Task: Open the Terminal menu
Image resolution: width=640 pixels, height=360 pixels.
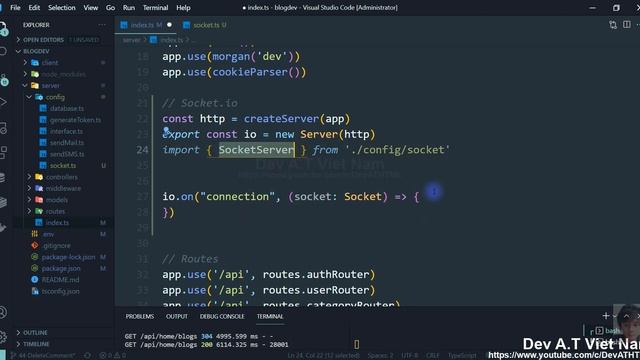Action: click(x=155, y=7)
